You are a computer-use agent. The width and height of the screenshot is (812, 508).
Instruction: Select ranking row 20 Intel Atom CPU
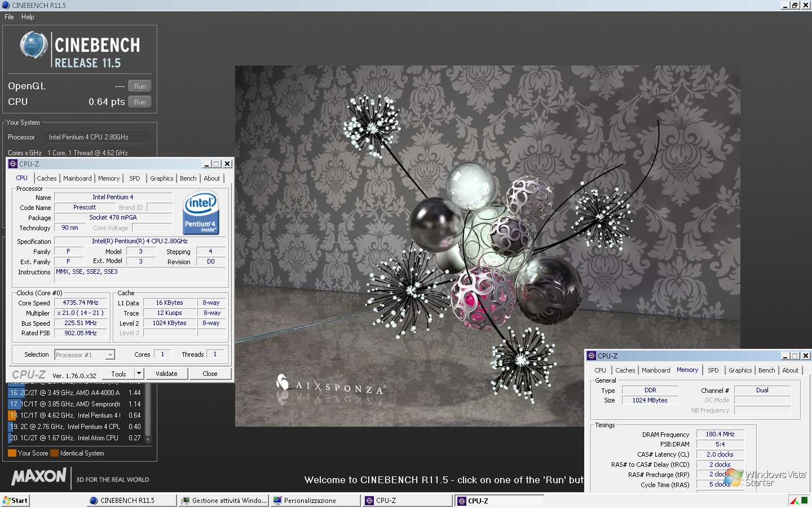tap(76, 438)
